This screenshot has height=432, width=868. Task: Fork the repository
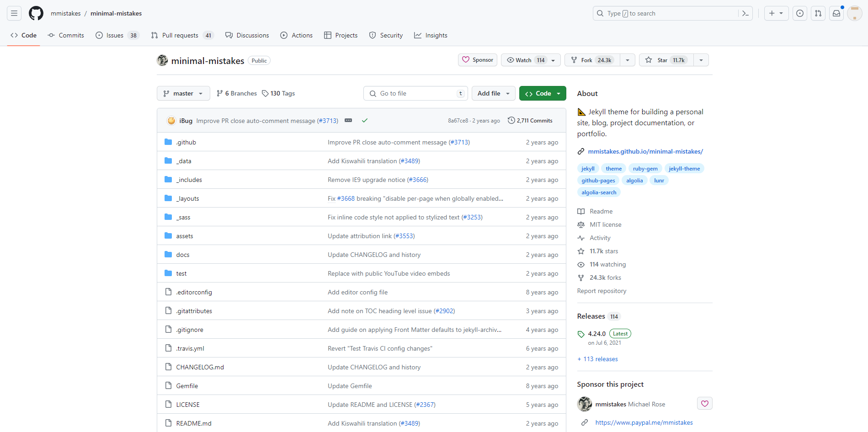click(x=592, y=60)
